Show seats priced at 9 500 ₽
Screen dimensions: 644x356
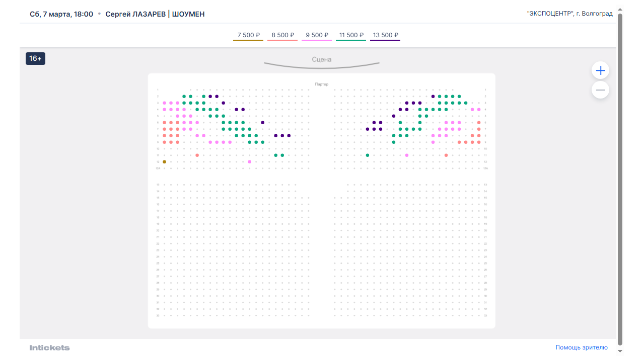click(x=317, y=35)
